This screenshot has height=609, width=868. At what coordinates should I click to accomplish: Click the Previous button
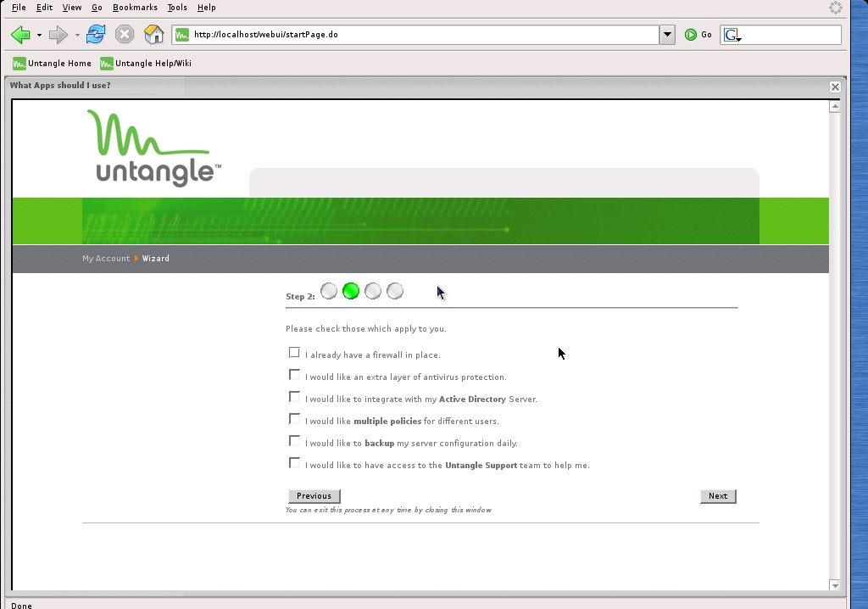pos(314,496)
